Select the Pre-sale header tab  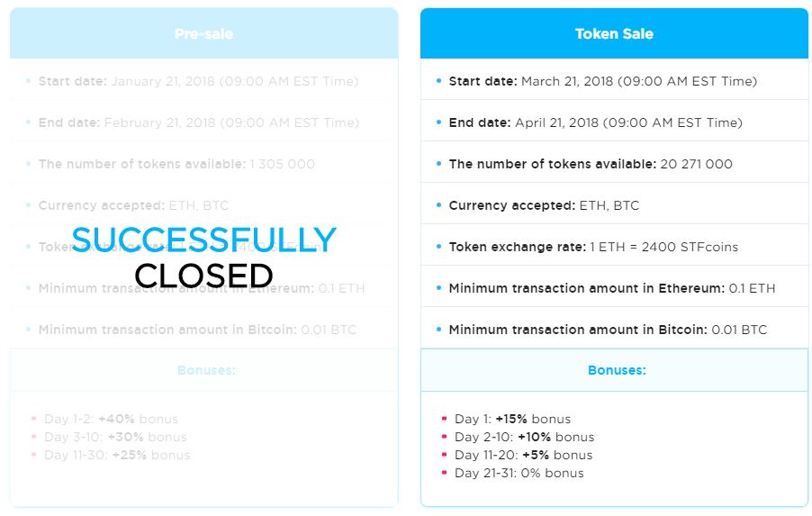click(204, 33)
